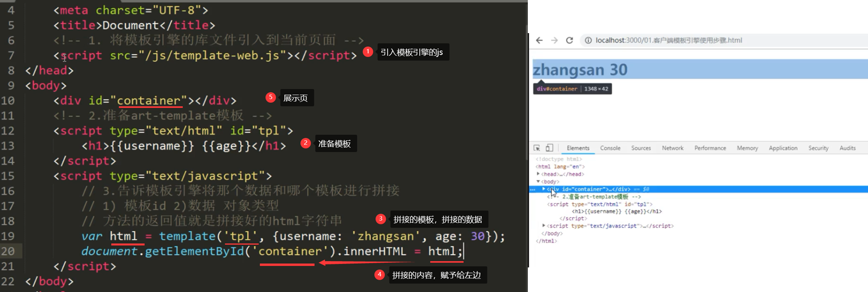
Task: Click the div id="container" line in editor
Action: 144,100
